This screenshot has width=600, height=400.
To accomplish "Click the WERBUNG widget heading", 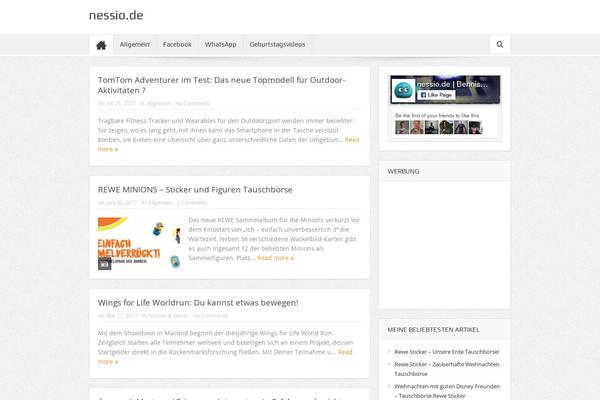I will point(403,171).
